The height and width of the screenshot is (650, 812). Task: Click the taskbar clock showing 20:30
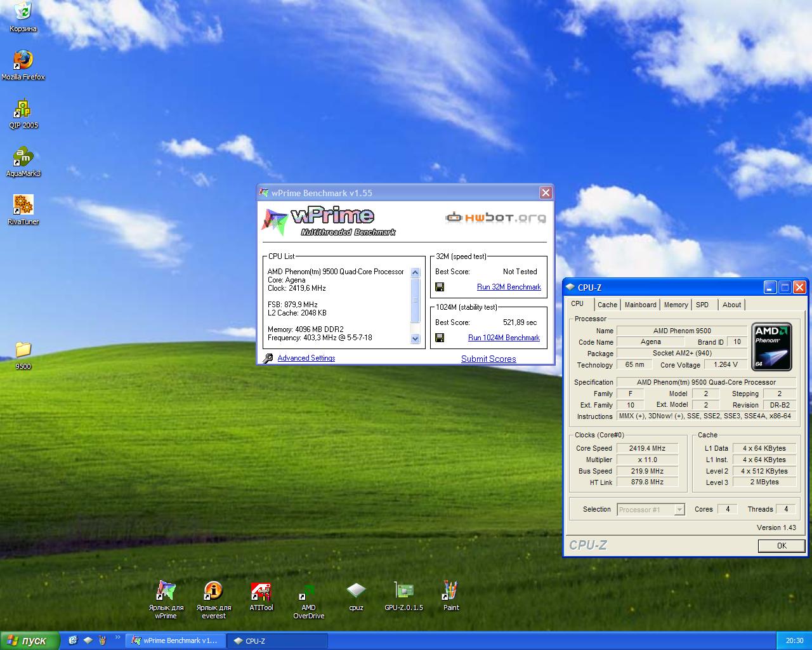794,640
